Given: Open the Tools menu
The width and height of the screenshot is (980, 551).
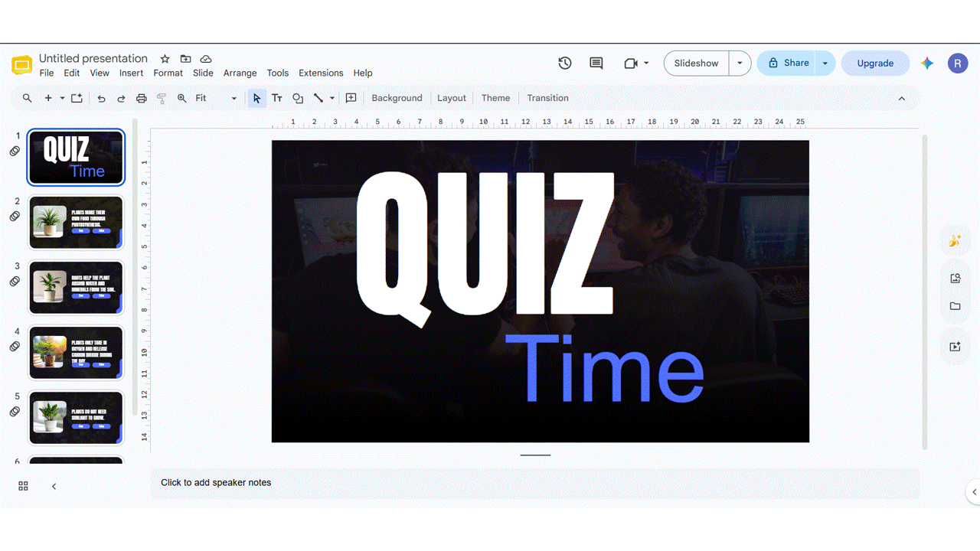Looking at the screenshot, I should 278,73.
